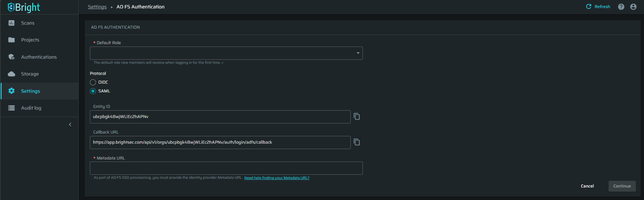Click the default role hint text
Screen dimensions: 644x200
pos(158,63)
